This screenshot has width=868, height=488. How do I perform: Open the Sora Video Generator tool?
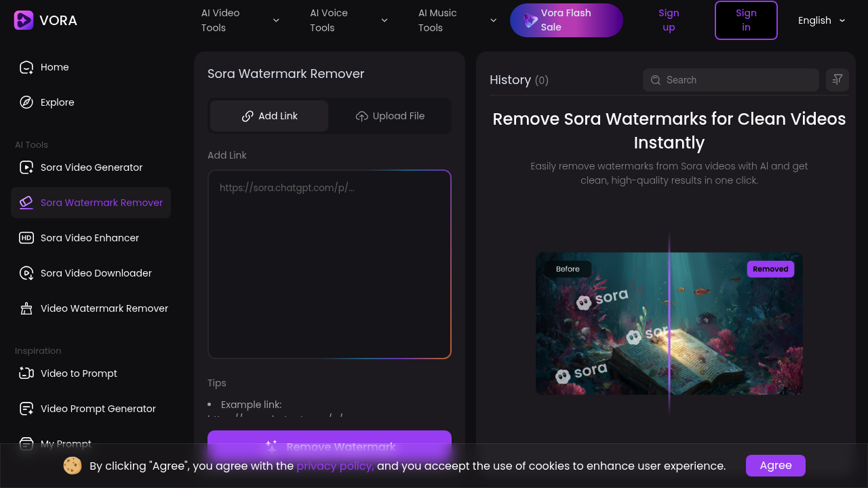point(92,167)
